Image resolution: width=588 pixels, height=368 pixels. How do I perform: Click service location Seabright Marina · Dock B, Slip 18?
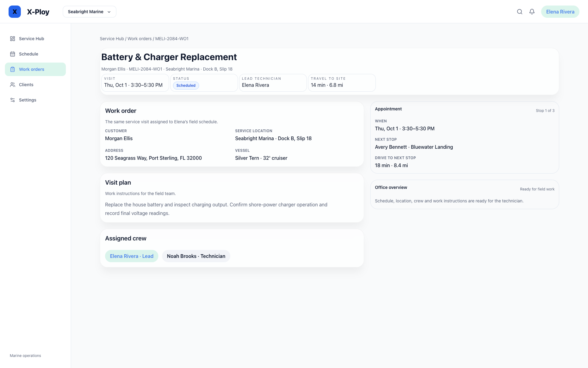click(x=273, y=138)
